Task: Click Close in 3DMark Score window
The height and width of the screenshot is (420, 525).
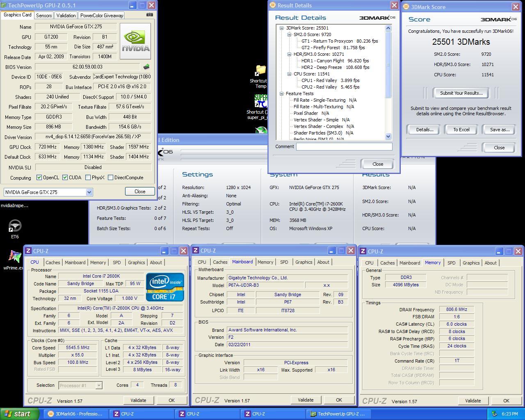Action: [x=499, y=148]
